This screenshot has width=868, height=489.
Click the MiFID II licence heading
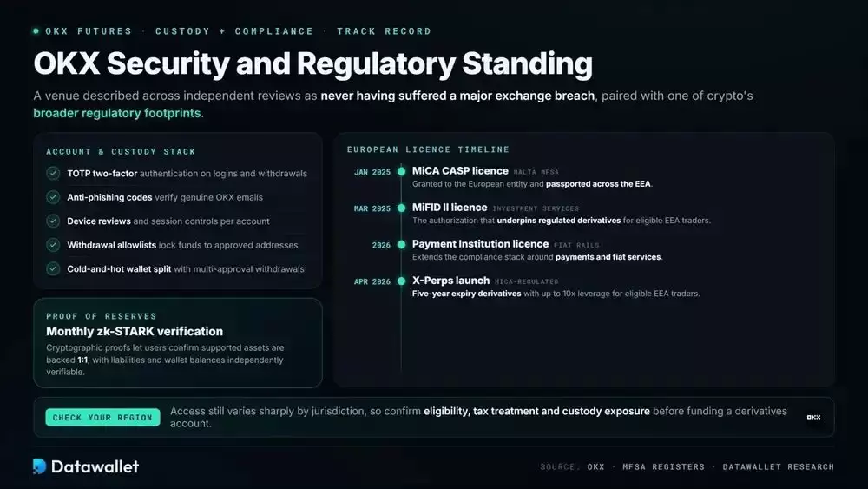coord(450,208)
